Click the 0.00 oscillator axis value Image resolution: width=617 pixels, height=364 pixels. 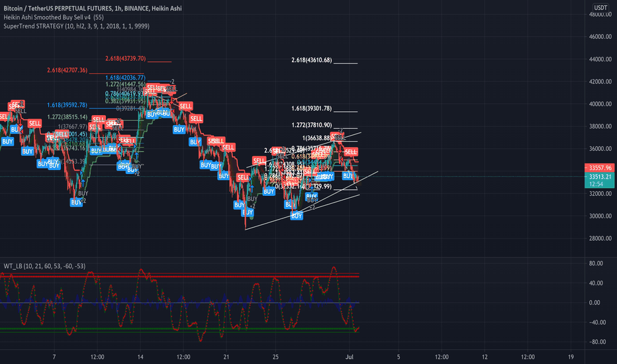[594, 302]
